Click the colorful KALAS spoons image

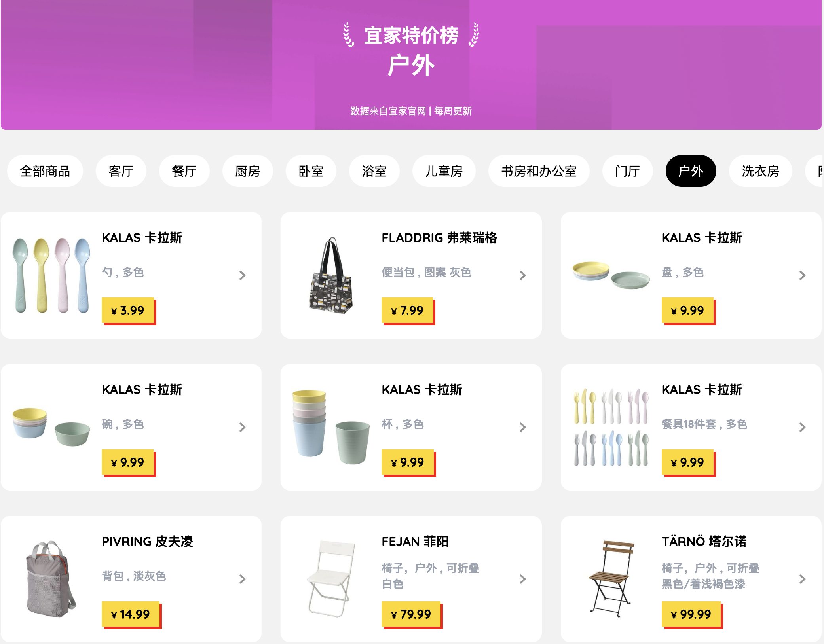tap(51, 275)
